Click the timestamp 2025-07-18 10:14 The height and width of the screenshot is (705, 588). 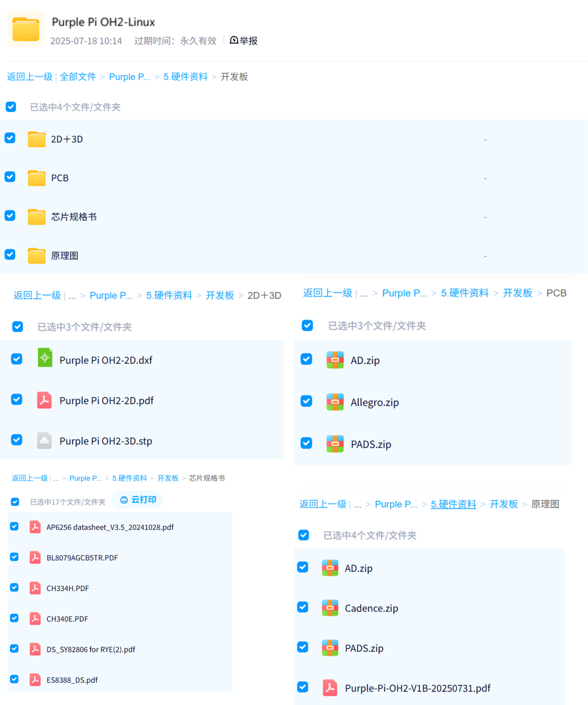point(86,41)
